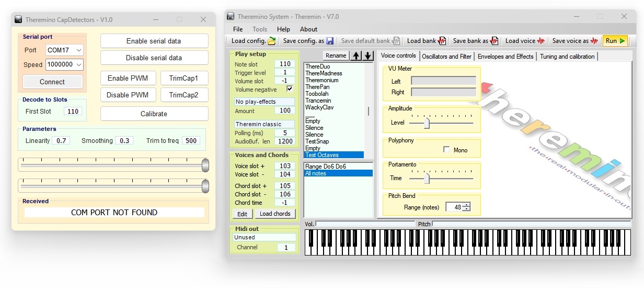Click Load voice waveform icon

click(x=541, y=41)
